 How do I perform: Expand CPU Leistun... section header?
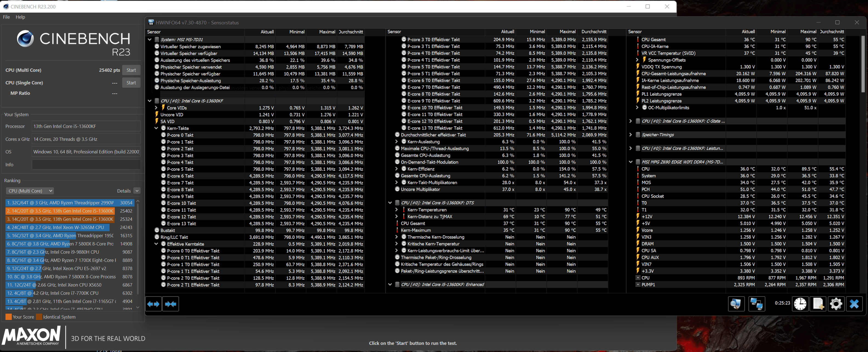[631, 148]
